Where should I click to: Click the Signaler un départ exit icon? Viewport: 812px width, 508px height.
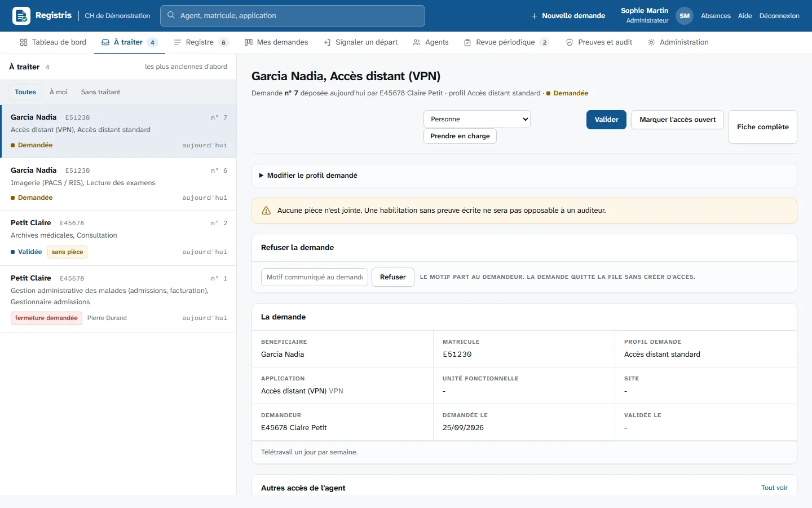(x=327, y=42)
